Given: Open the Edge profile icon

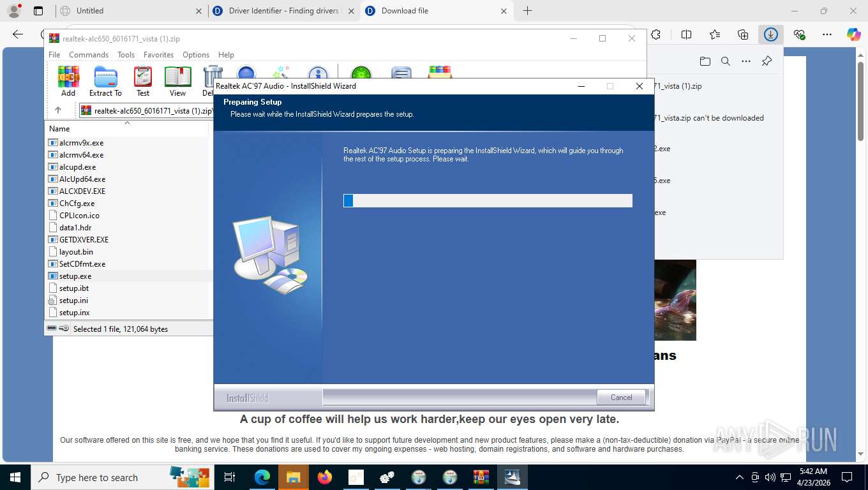Looking at the screenshot, I should [x=13, y=11].
